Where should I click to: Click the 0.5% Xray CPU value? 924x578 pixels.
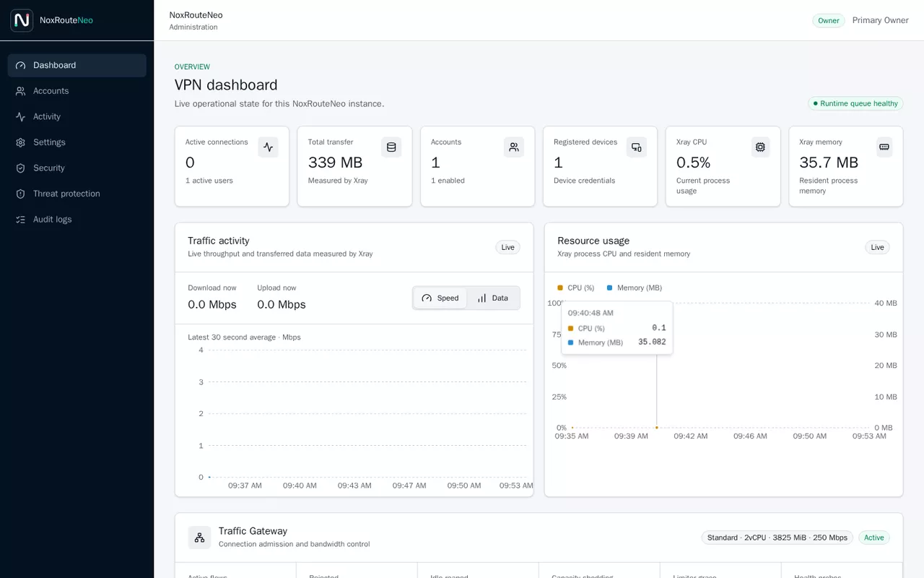click(x=693, y=163)
